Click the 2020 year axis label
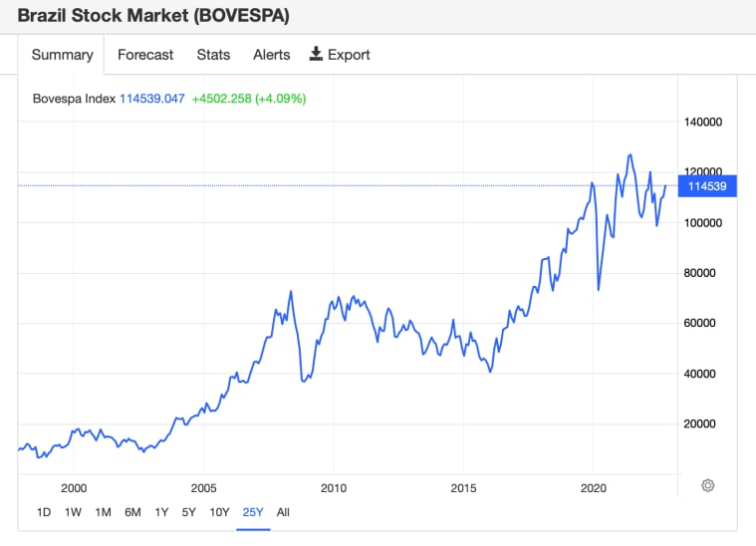This screenshot has width=756, height=546. [x=593, y=488]
